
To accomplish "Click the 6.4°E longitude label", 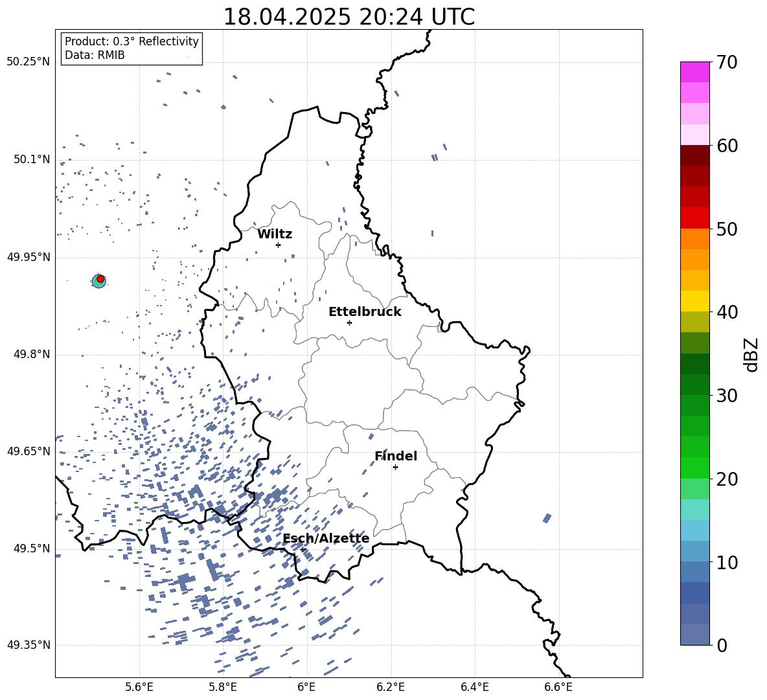I will [474, 687].
